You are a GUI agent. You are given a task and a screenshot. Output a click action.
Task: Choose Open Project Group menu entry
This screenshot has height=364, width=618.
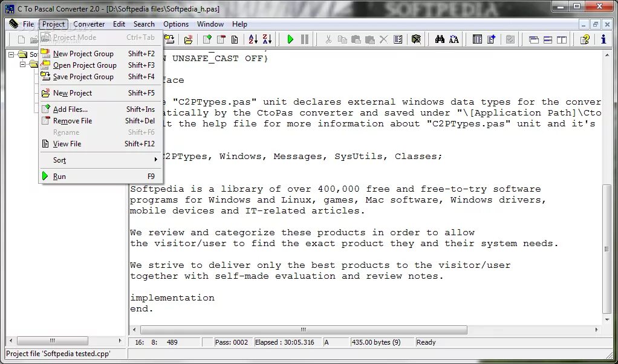100,65
